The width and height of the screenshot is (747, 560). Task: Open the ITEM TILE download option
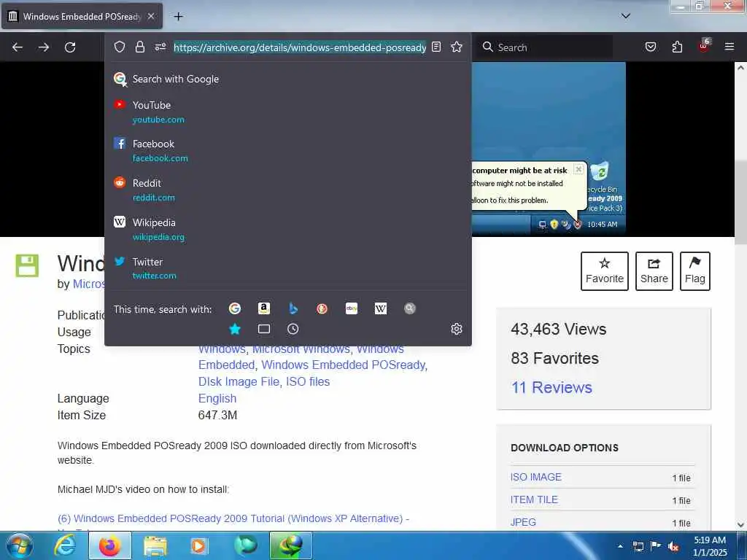click(534, 499)
